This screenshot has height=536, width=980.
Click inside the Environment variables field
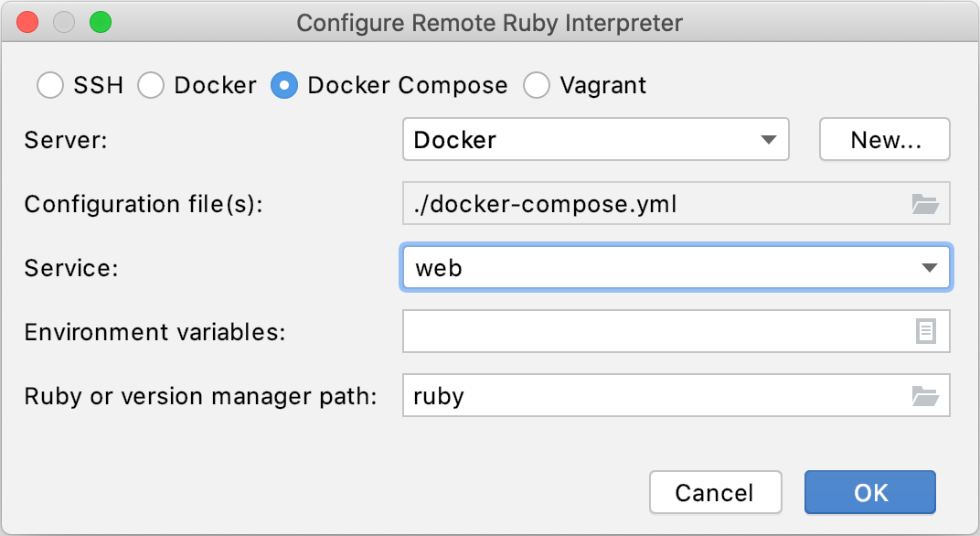(x=640, y=331)
